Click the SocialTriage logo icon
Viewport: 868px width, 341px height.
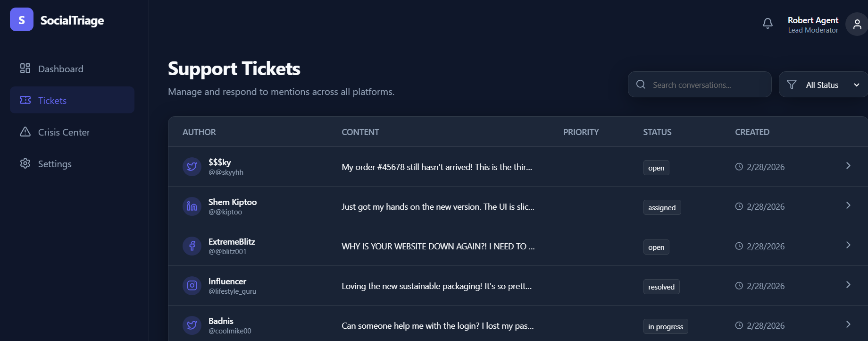pos(22,19)
